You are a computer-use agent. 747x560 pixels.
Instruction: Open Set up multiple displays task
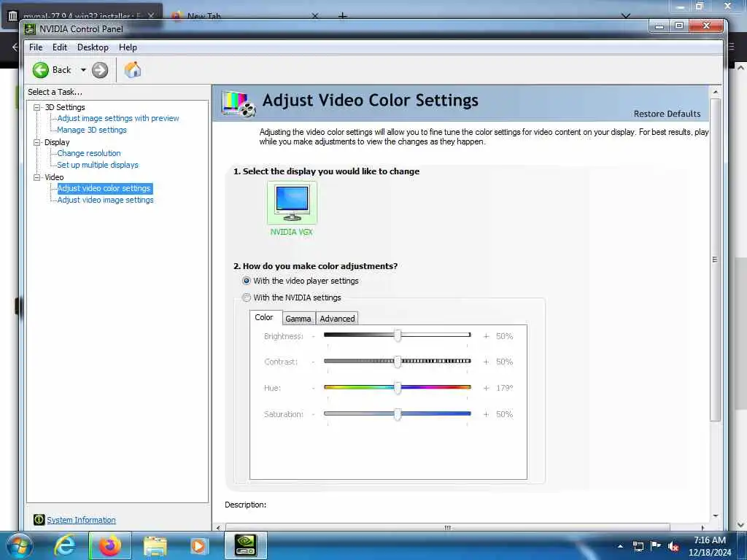click(98, 165)
